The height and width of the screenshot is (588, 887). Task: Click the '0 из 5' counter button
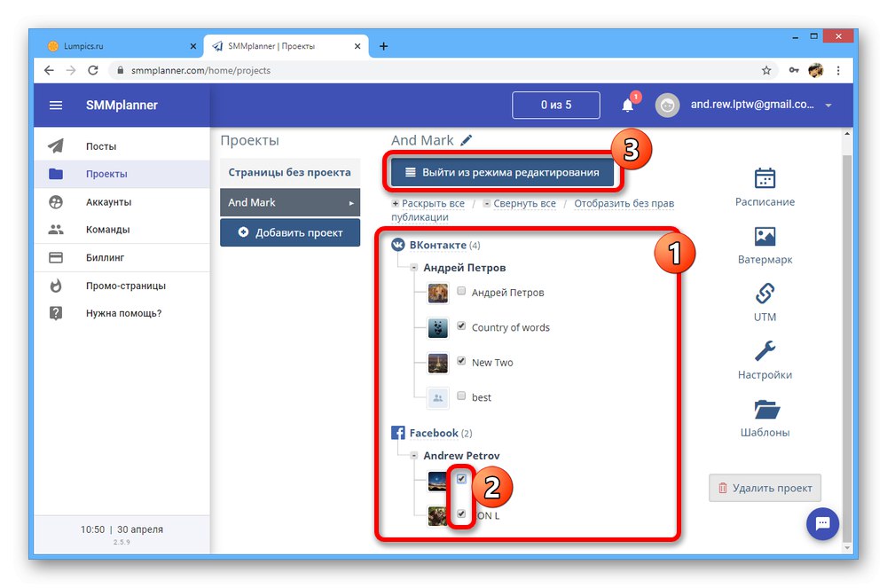point(556,106)
